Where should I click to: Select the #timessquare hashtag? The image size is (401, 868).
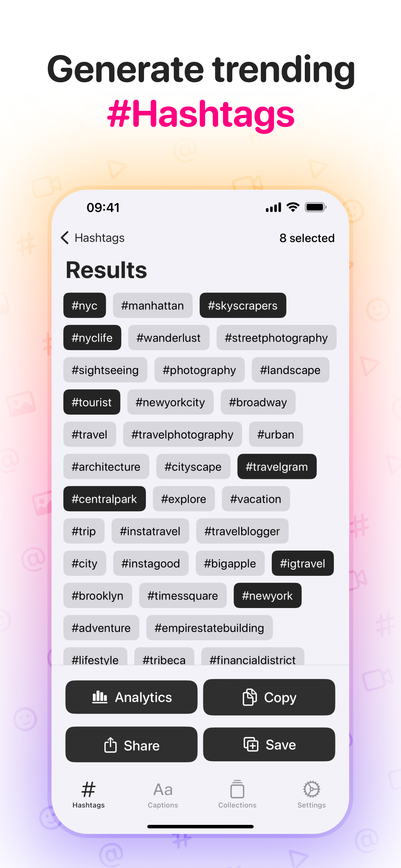183,596
